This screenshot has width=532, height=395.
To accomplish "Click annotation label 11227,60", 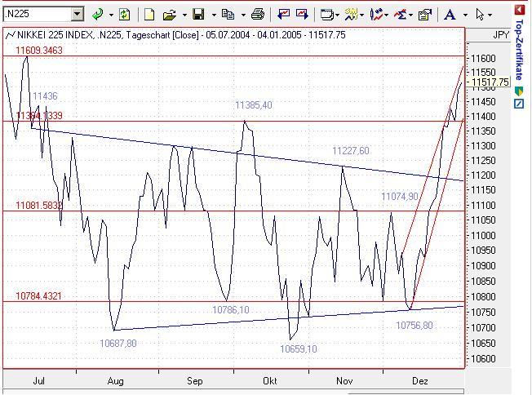I will point(351,151).
